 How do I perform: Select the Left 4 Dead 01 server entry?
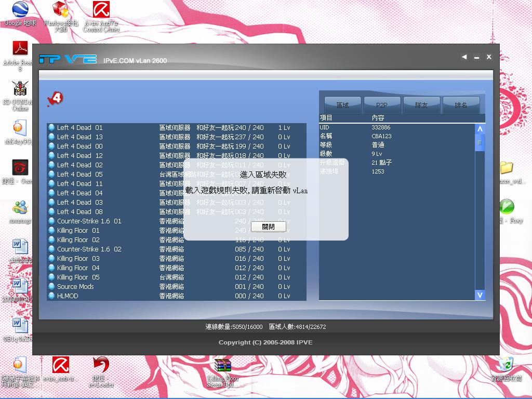pyautogui.click(x=78, y=127)
